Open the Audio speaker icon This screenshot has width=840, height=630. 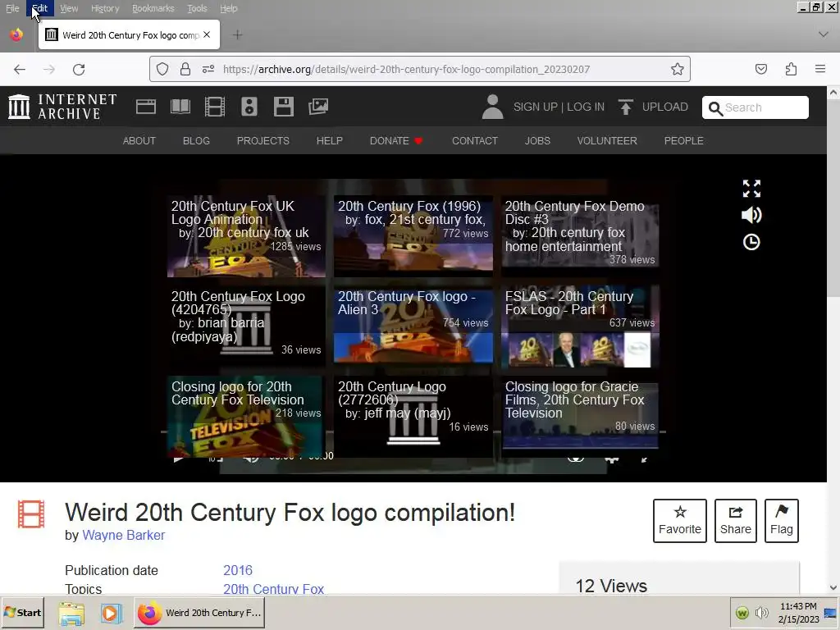249,107
